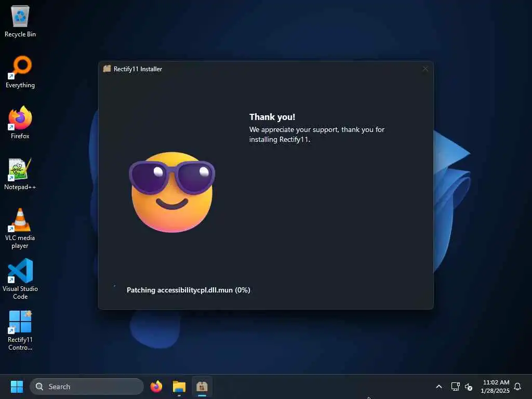
Task: Click the "We appreciate your support" message
Action: (316, 135)
